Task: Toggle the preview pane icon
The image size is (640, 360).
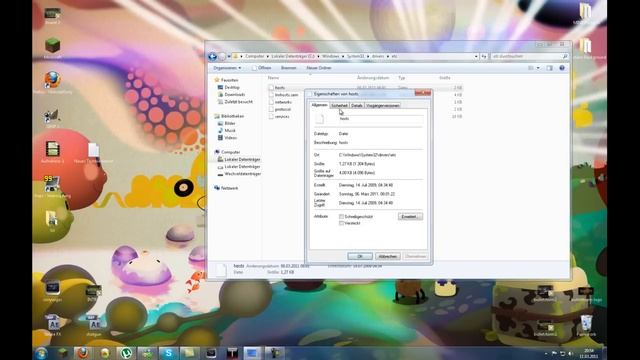Action: [549, 68]
